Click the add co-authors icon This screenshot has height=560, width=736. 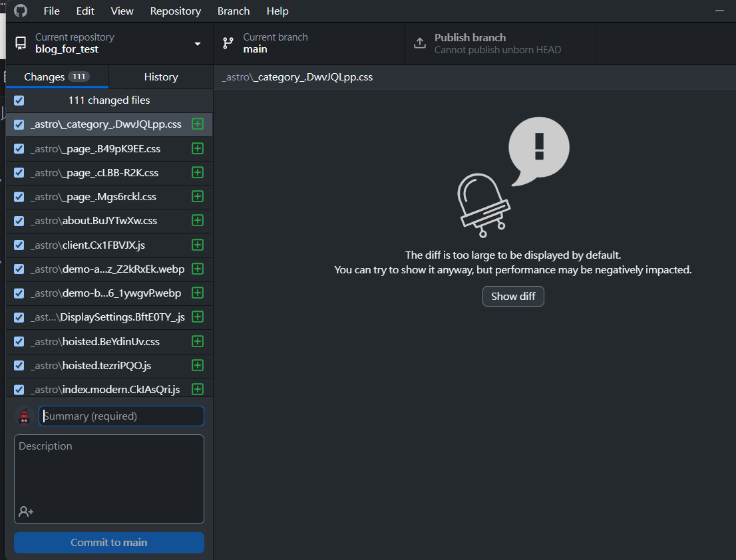tap(26, 511)
